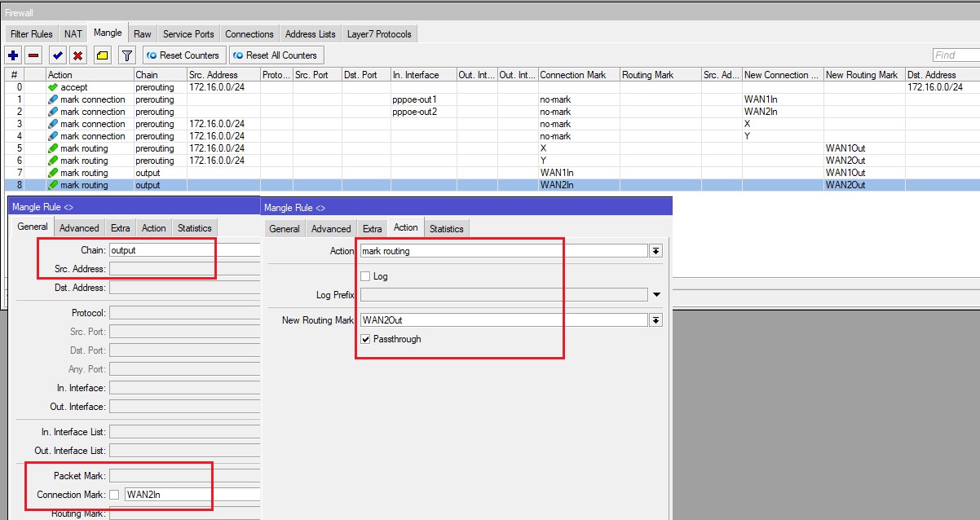Click the accept icon in rule row 0

pyautogui.click(x=53, y=87)
